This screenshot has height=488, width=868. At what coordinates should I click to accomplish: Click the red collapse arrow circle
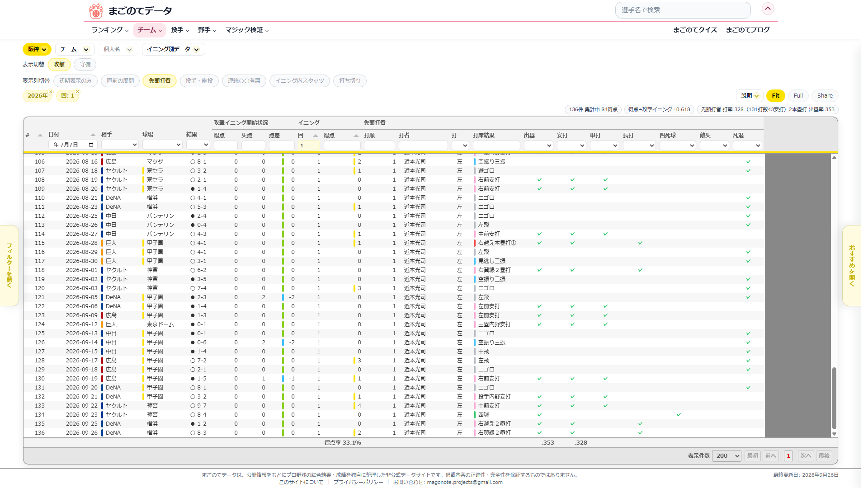point(768,9)
